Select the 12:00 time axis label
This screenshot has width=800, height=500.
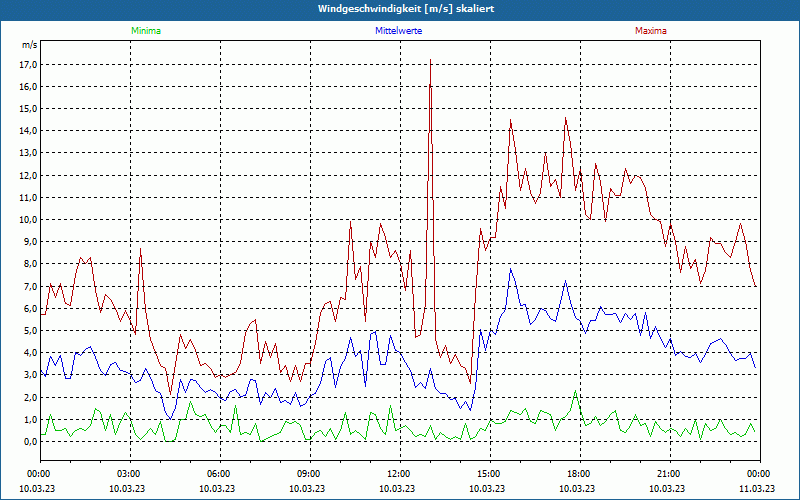(x=399, y=473)
